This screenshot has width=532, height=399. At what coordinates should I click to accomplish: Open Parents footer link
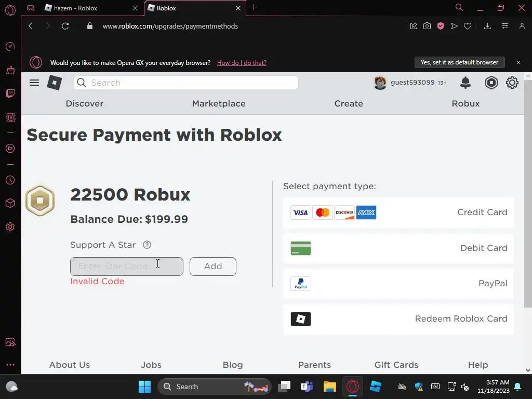(314, 365)
